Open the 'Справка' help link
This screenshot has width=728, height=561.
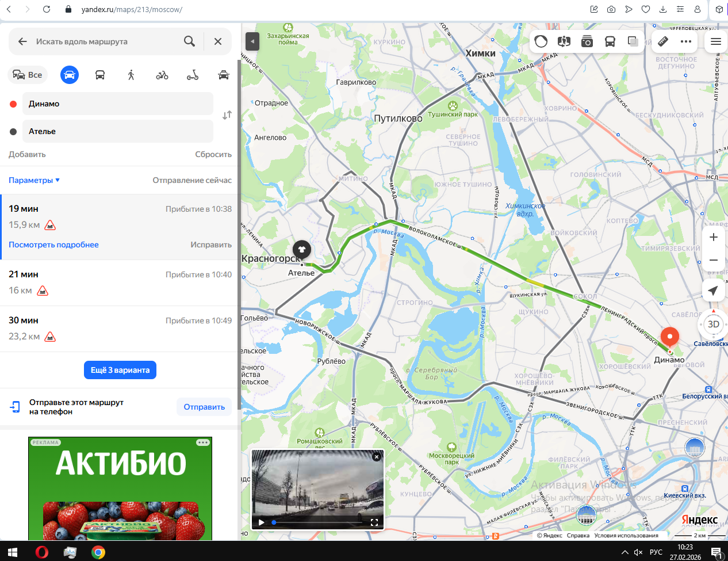(578, 535)
